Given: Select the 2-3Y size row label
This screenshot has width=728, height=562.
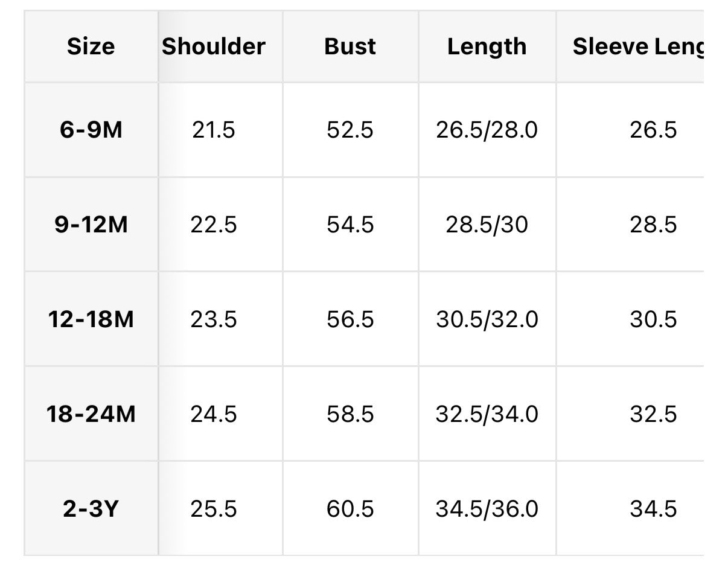Looking at the screenshot, I should [x=91, y=509].
